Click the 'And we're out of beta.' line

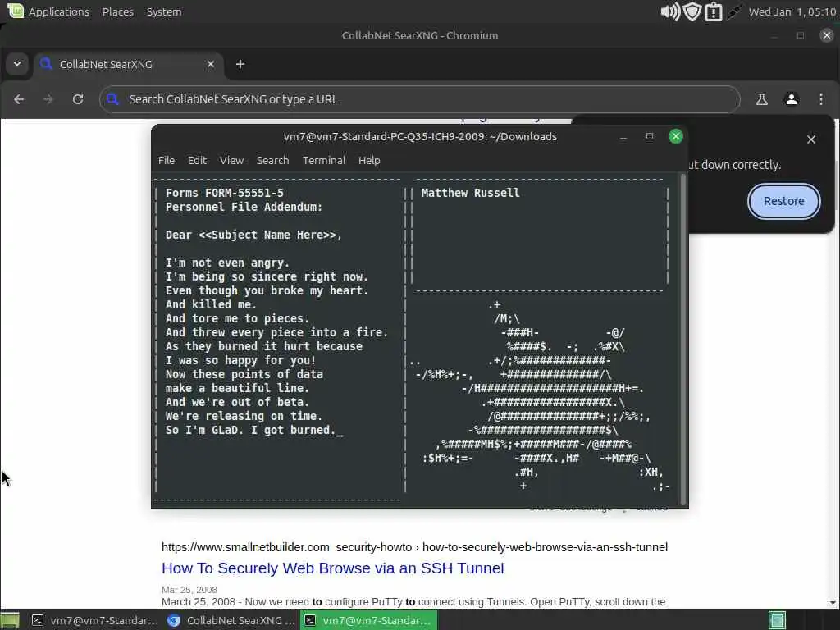coord(237,402)
